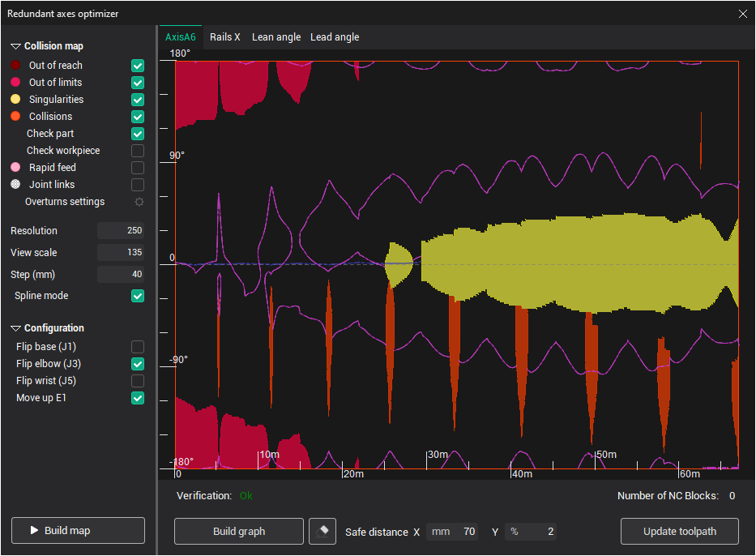Image resolution: width=756 pixels, height=556 pixels.
Task: Click the Update toolpath button
Action: click(x=679, y=532)
